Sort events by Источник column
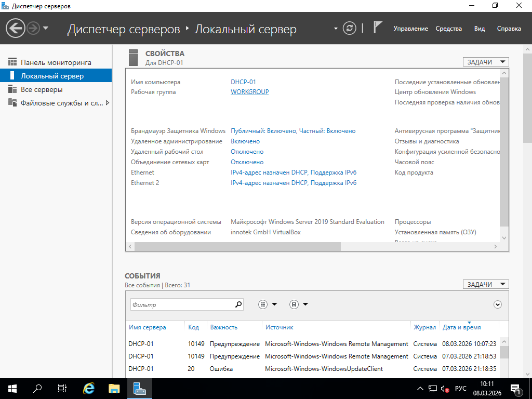The height and width of the screenshot is (399, 532). click(279, 327)
